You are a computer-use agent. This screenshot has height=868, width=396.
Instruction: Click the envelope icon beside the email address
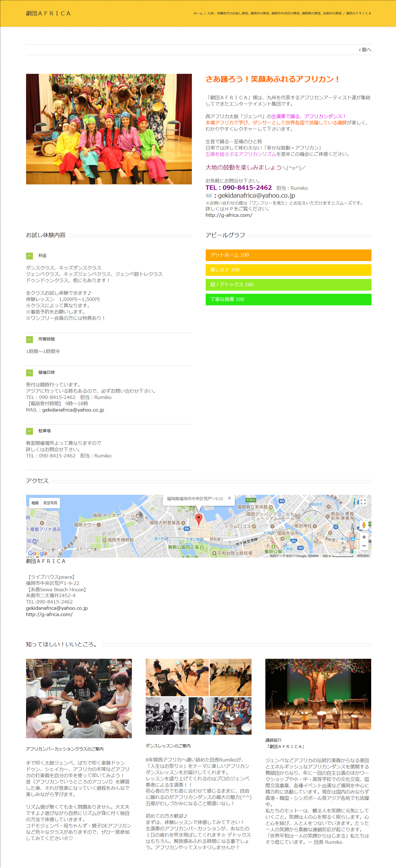(209, 195)
